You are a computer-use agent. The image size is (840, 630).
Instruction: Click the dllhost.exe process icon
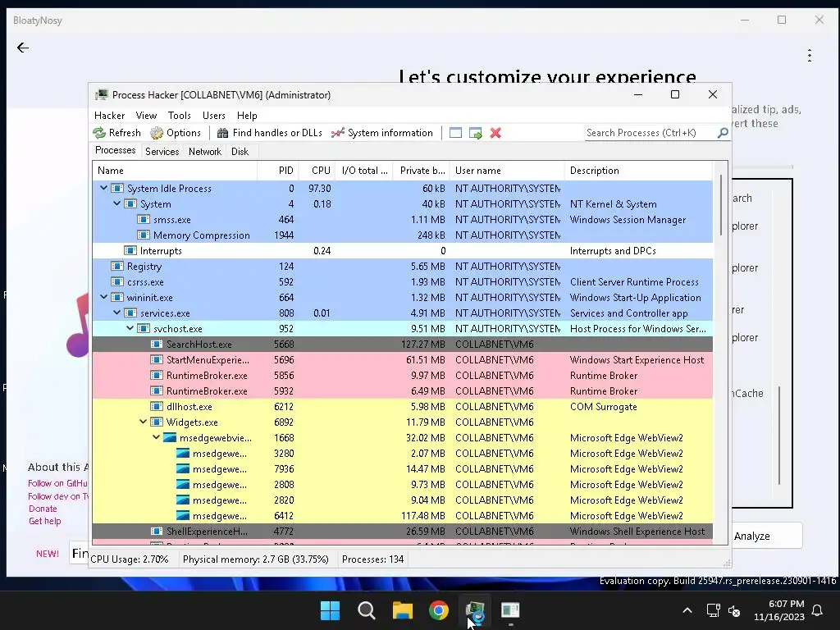point(157,407)
